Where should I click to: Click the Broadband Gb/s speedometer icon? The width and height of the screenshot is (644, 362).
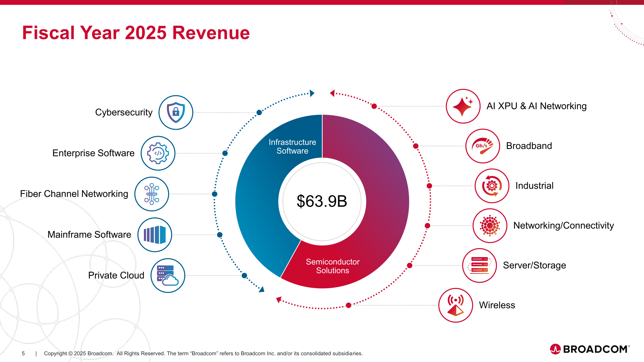coord(483,146)
